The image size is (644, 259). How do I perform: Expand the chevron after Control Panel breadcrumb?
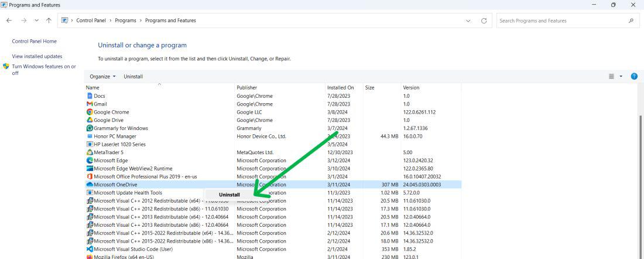[111, 21]
